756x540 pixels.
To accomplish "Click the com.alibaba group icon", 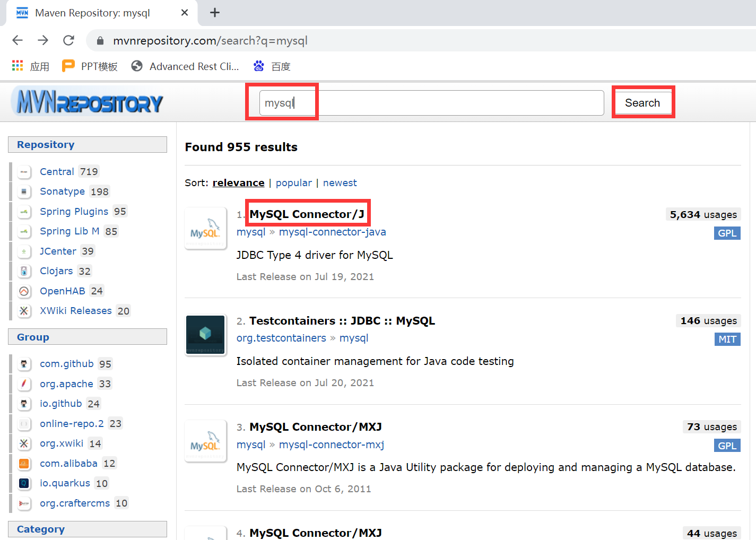I will point(24,464).
